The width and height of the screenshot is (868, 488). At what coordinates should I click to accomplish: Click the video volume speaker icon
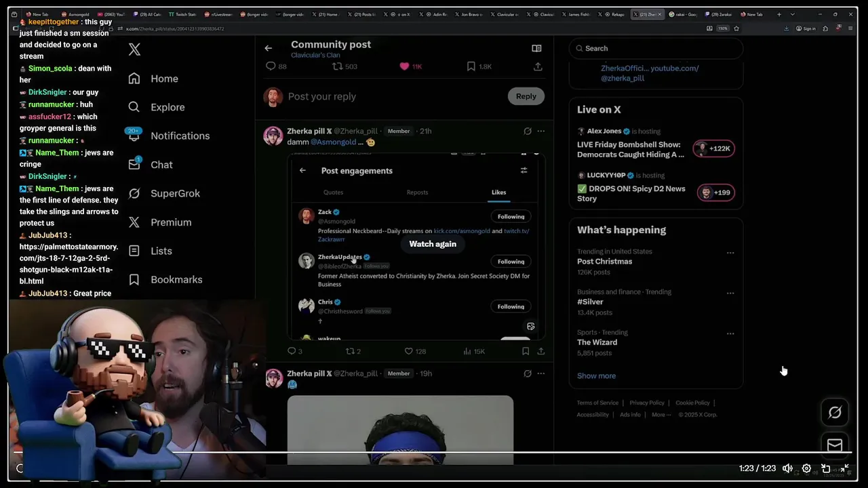point(787,468)
